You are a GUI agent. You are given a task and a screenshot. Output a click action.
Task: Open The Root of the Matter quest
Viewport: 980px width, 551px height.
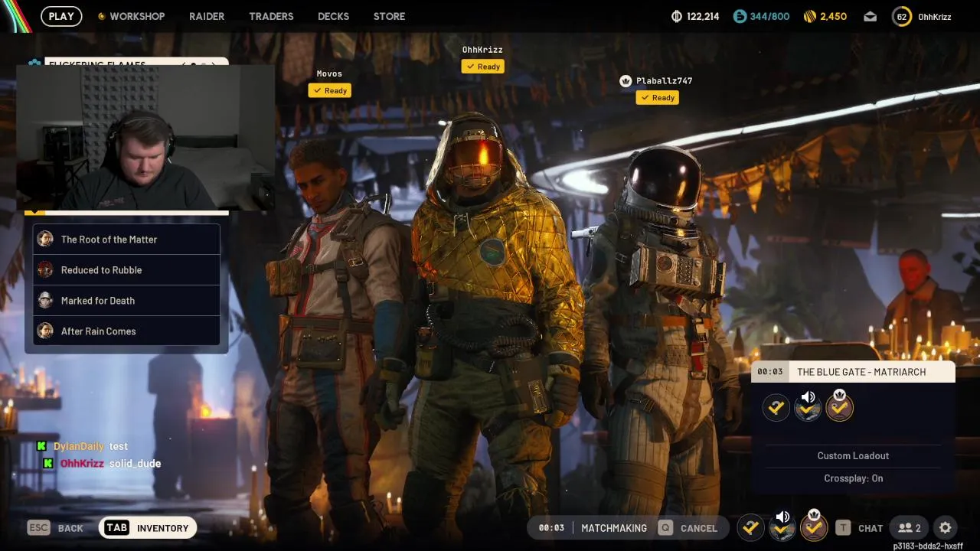click(126, 240)
